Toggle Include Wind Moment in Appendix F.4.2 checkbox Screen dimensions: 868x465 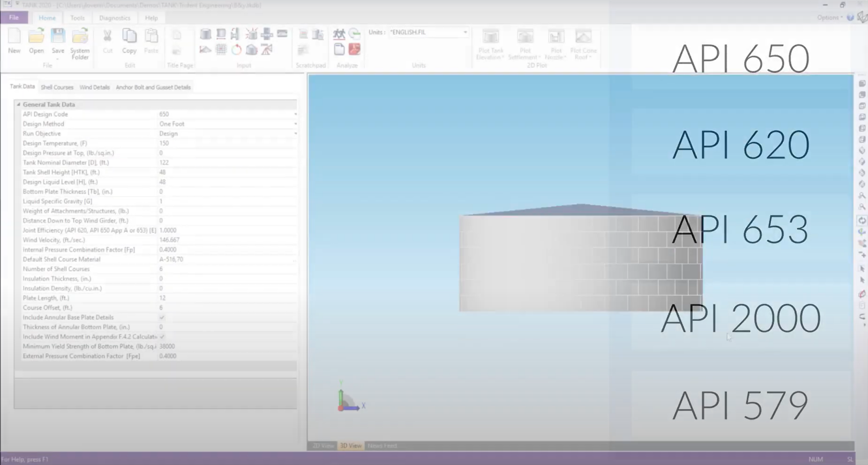(x=162, y=337)
